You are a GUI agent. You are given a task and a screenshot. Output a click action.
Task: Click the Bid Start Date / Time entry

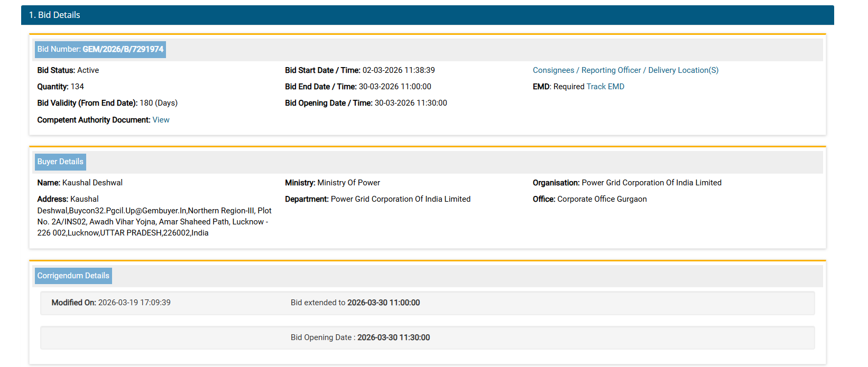pos(359,70)
